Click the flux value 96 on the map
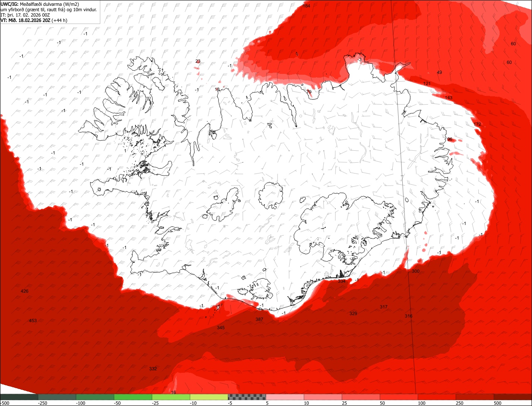The width and height of the screenshot is (532, 406). coord(450,139)
